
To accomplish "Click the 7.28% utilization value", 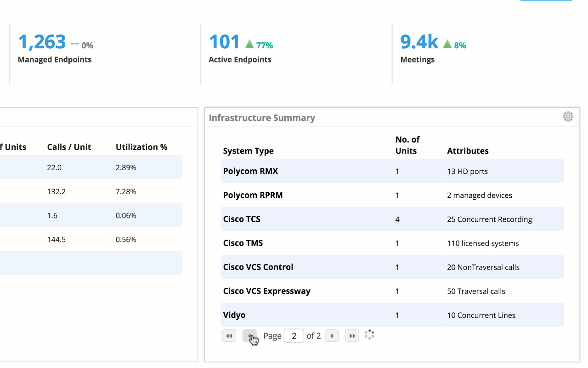I will coord(126,191).
